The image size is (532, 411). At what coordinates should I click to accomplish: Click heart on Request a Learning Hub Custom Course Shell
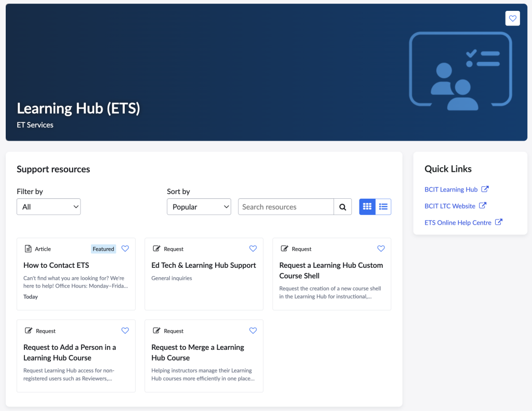381,249
